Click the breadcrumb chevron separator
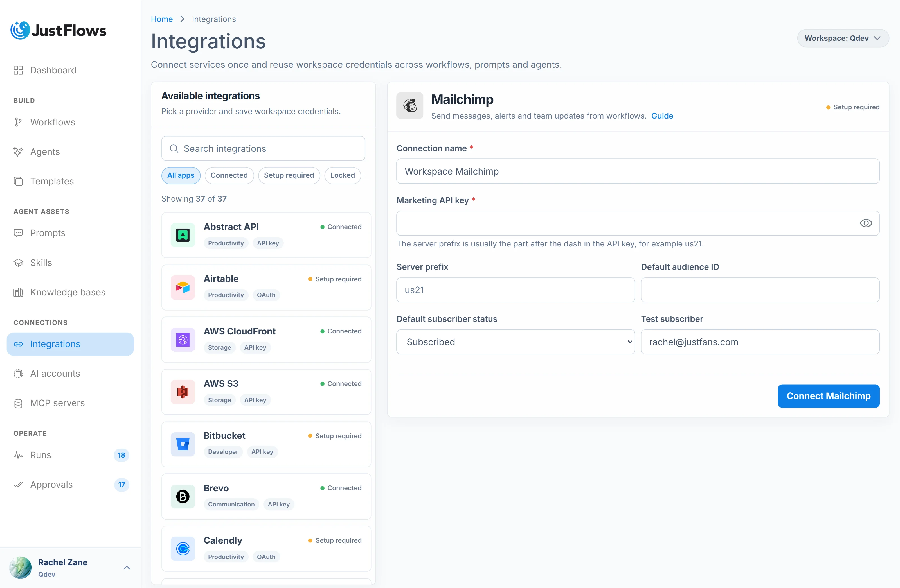The height and width of the screenshot is (588, 900). point(182,19)
